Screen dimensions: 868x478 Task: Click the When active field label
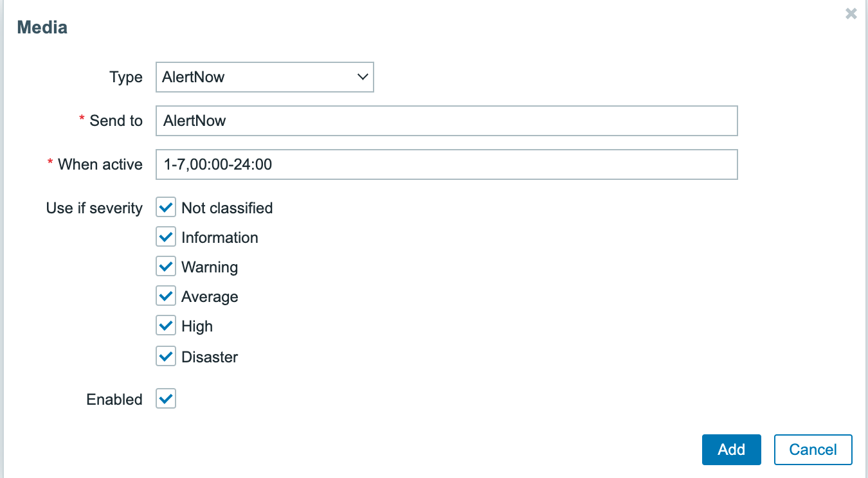(x=100, y=164)
